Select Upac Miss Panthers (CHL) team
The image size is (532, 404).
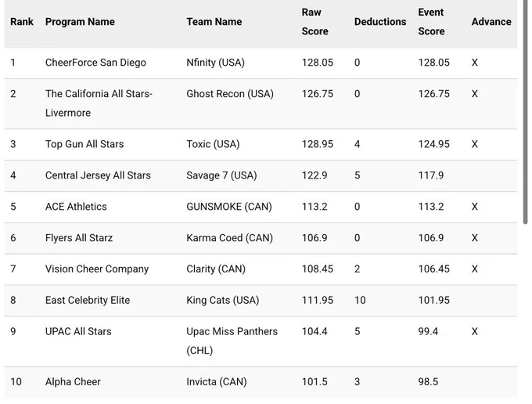(x=232, y=341)
